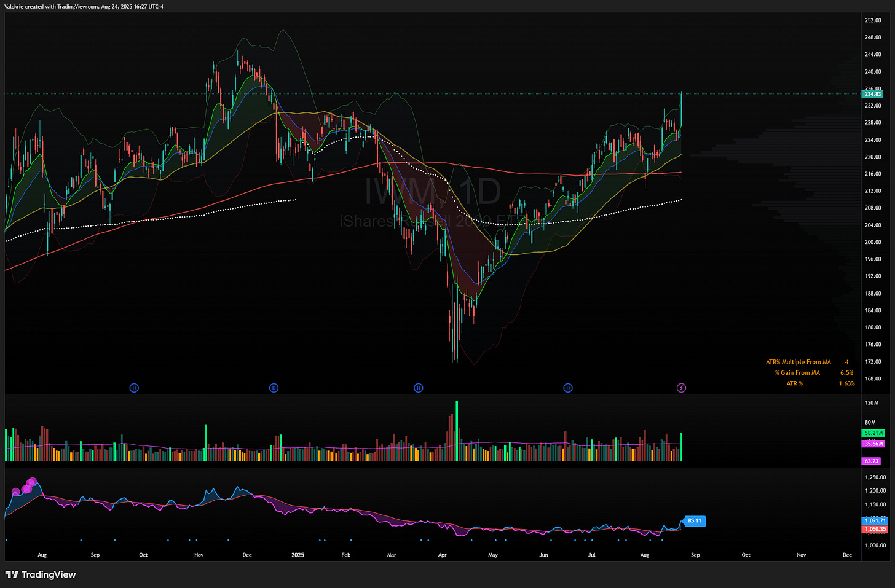
Task: Click the 1,250.00 RS scale label
Action: tap(875, 477)
